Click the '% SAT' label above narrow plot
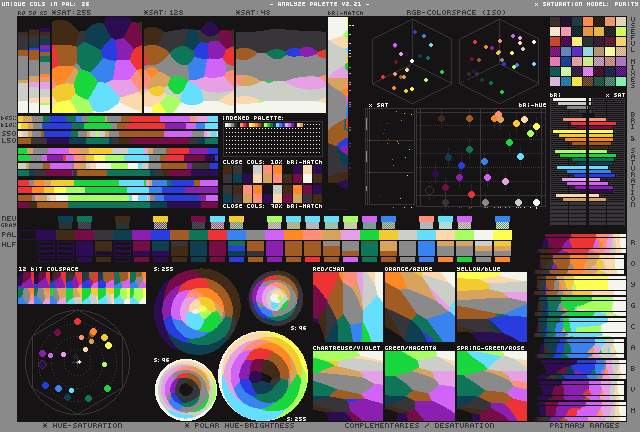The height and width of the screenshot is (432, 640). (378, 105)
